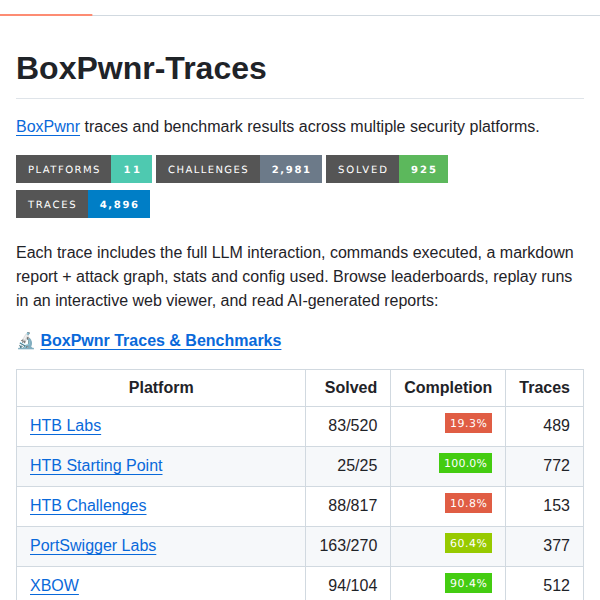Viewport: 600px width, 600px height.
Task: Click the Traces 4,896 badge
Action: click(x=83, y=204)
